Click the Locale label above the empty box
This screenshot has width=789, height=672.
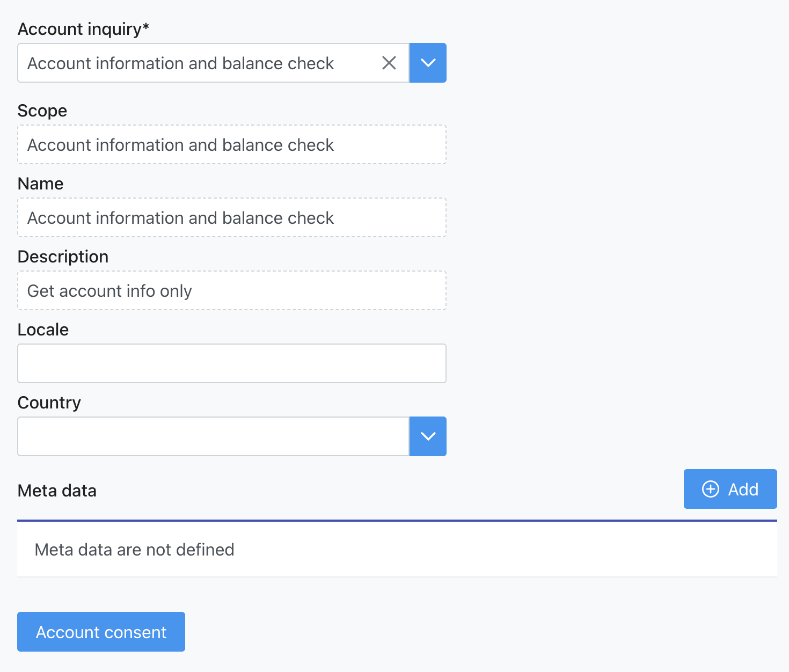coord(43,329)
